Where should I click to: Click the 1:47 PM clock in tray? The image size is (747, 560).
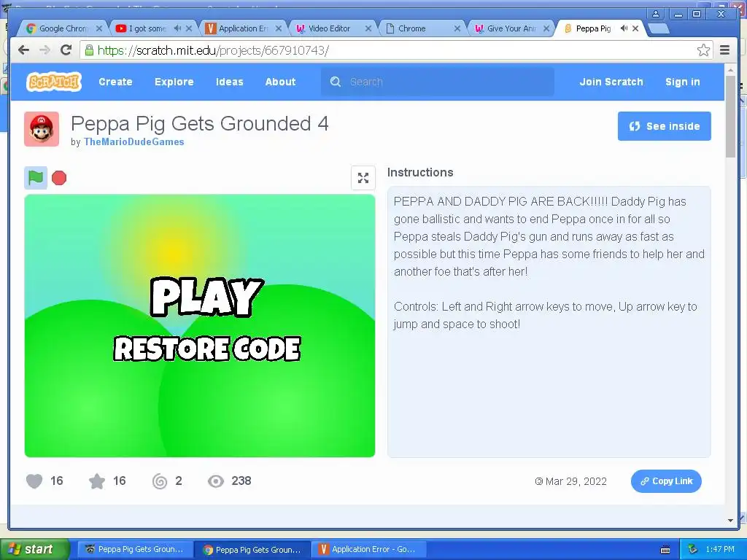(720, 549)
